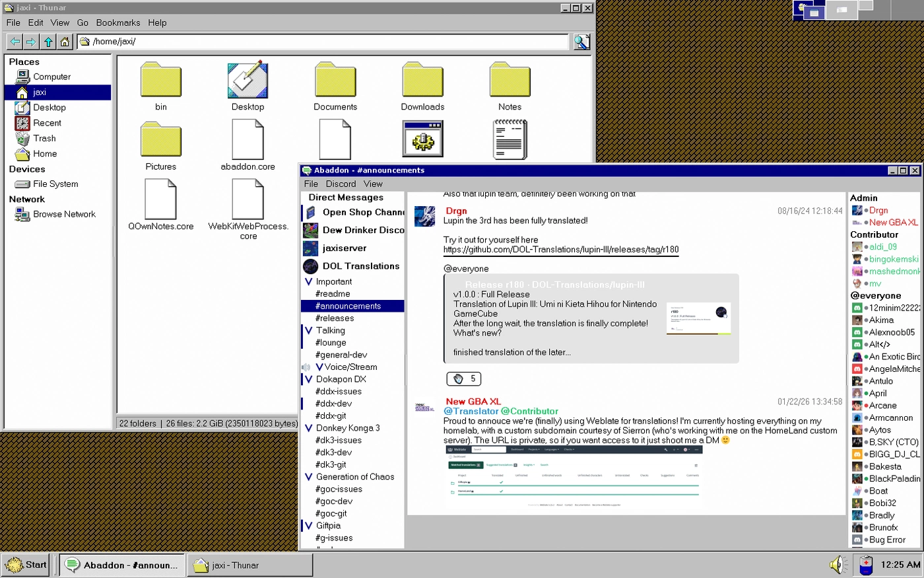Screen dimensions: 924x578
Task: Open the DOL Translations server icon
Action: (x=310, y=266)
